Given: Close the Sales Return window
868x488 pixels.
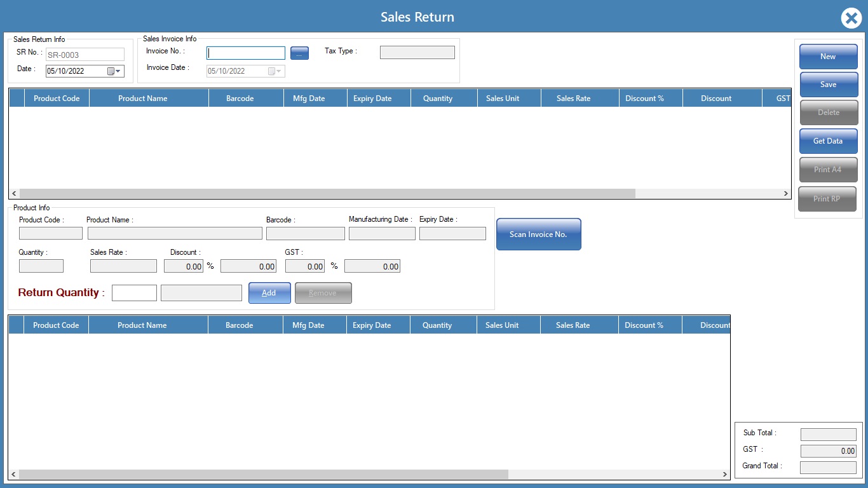Looking at the screenshot, I should coord(851,18).
